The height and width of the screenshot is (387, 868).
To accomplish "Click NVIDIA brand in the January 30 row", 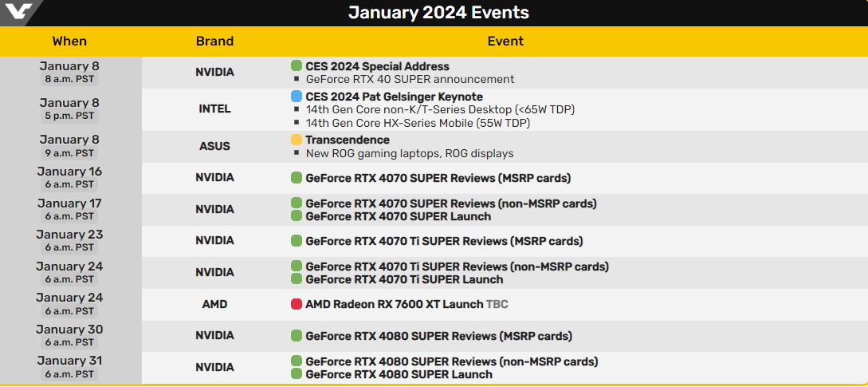I will (x=214, y=335).
